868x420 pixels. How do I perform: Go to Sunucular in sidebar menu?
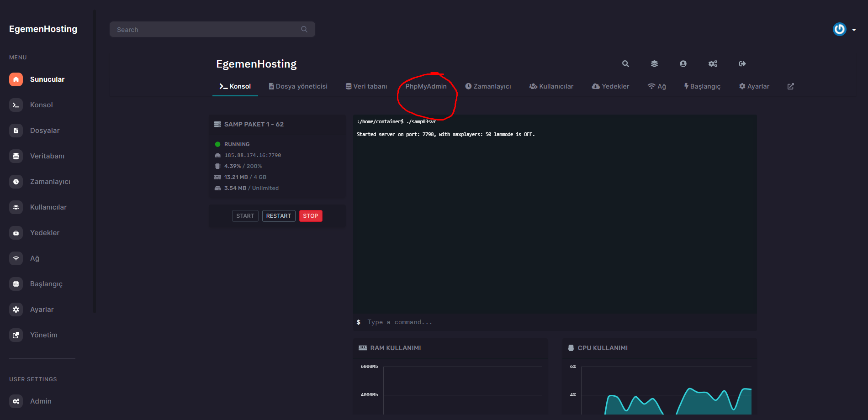[x=48, y=79]
